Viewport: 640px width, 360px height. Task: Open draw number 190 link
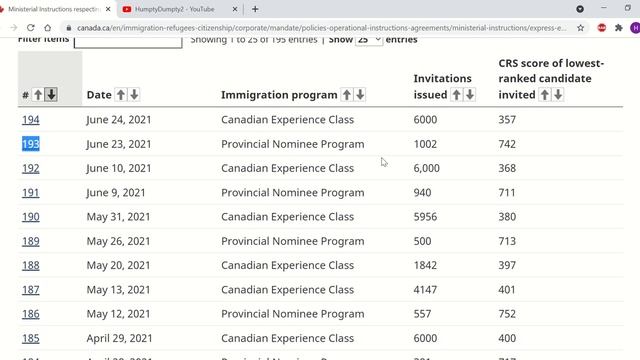(31, 217)
